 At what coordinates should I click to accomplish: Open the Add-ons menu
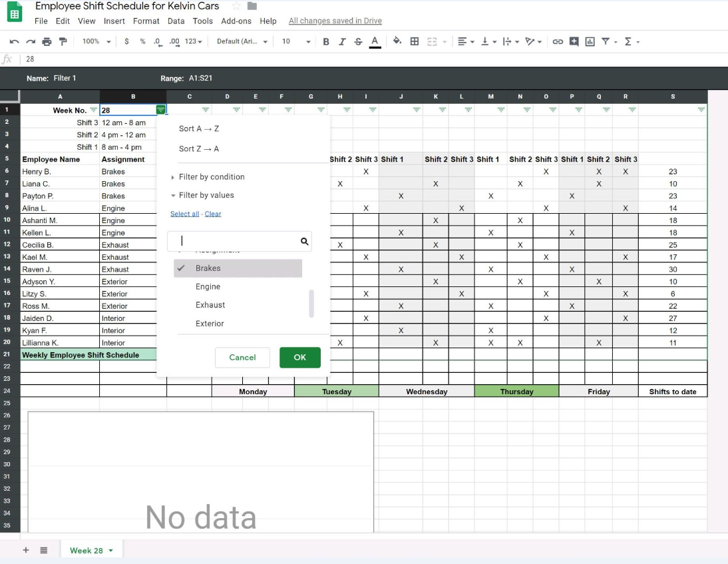[x=236, y=21]
